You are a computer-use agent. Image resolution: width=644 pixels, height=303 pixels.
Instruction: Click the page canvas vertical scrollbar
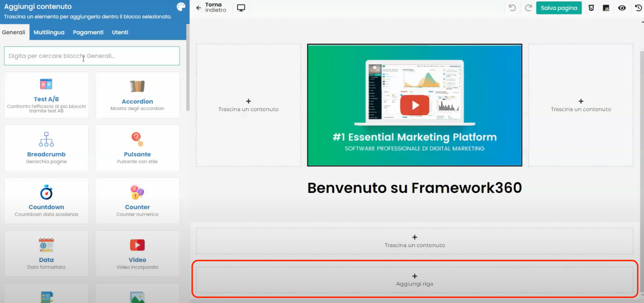[x=642, y=171]
